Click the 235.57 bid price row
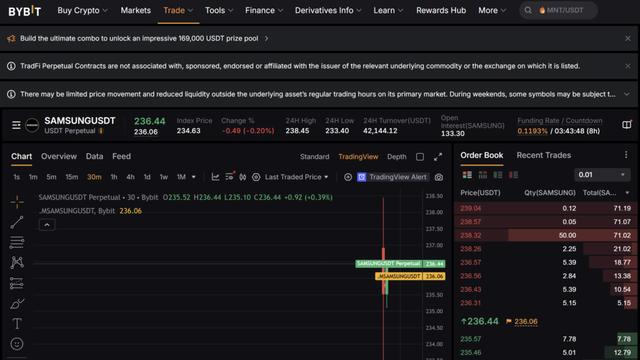The width and height of the screenshot is (640, 360). 546,339
